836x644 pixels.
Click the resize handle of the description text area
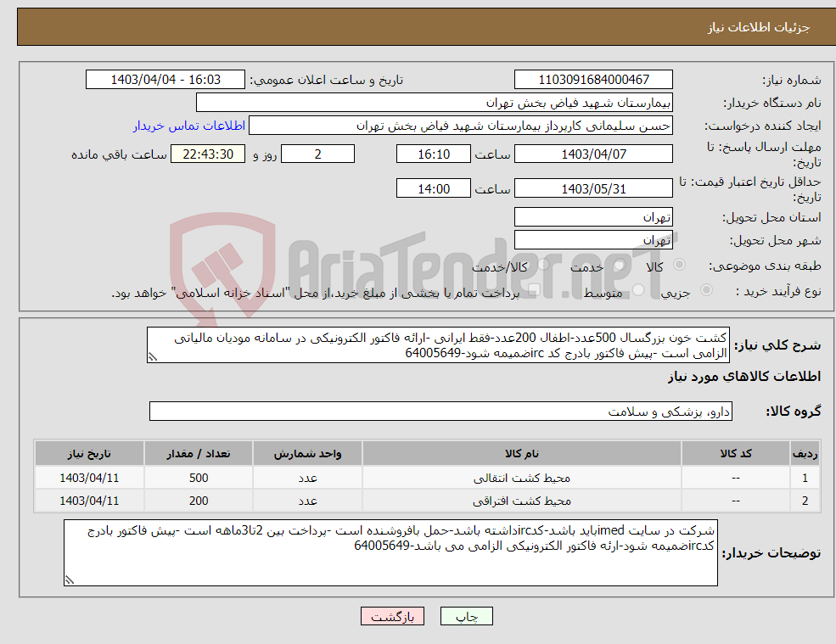click(153, 357)
